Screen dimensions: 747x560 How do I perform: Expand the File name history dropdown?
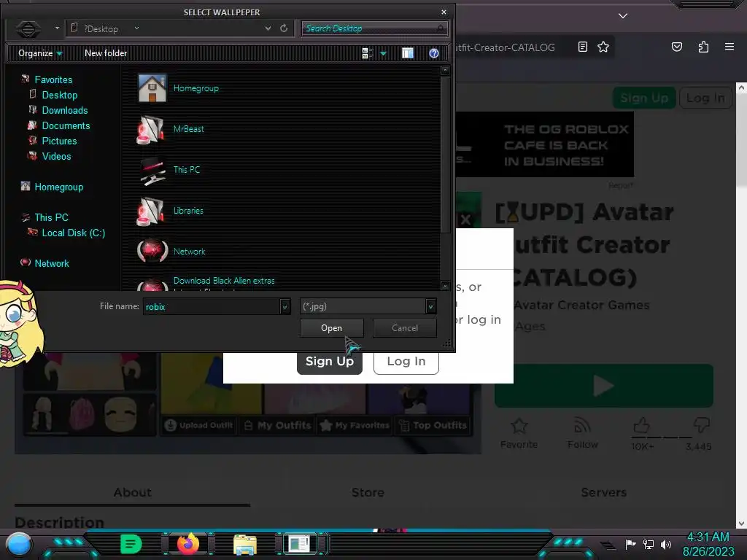(285, 307)
